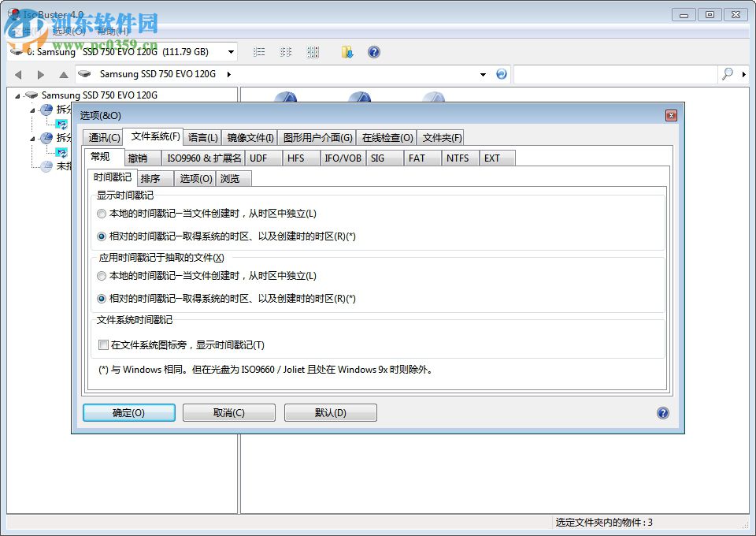This screenshot has width=756, height=536.
Task: Click the refresh icon beside the breadcrumb bar
Action: pyautogui.click(x=502, y=74)
